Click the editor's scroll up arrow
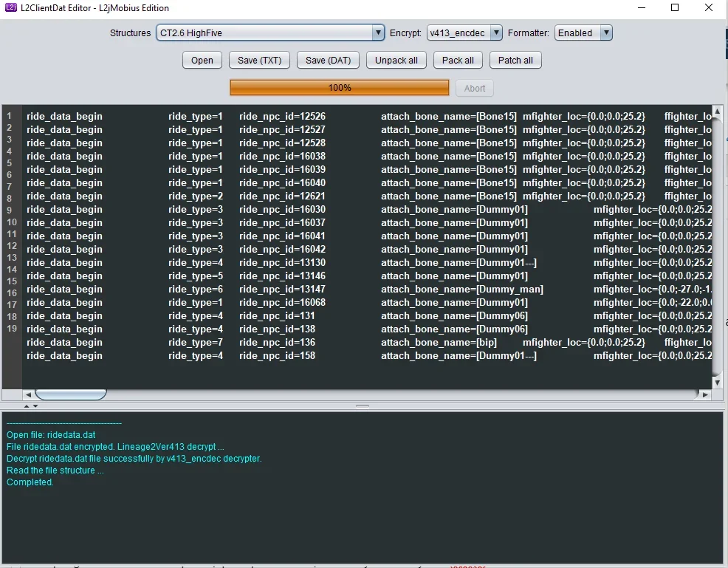The height and width of the screenshot is (568, 728). 718,112
